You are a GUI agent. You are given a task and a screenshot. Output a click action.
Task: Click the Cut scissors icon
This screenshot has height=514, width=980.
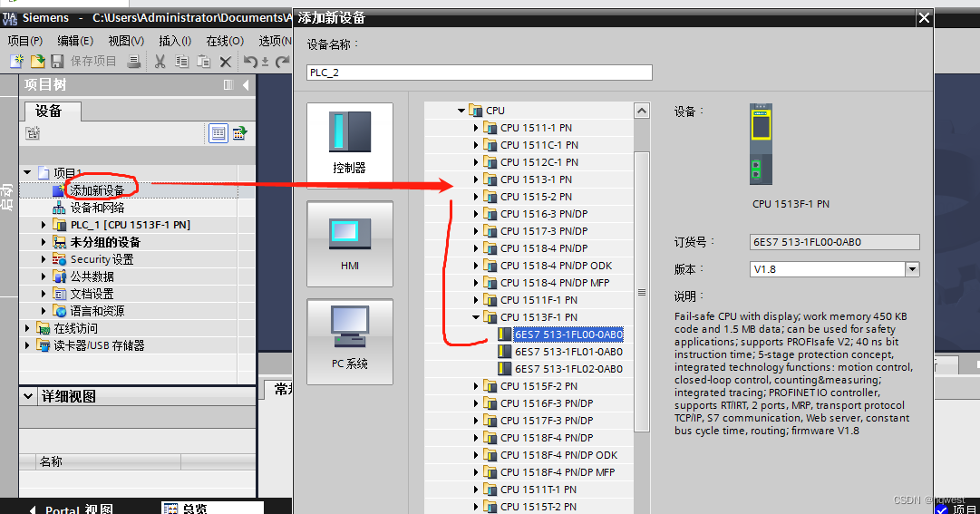[x=160, y=61]
